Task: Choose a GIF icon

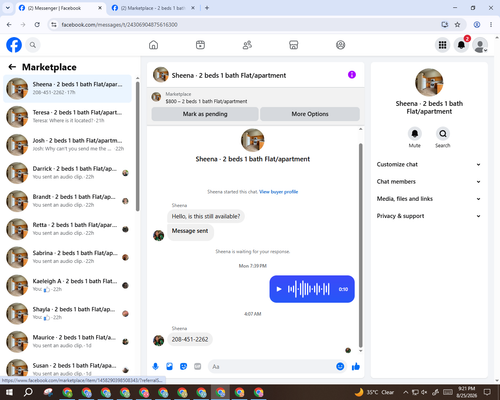Action: point(198,367)
